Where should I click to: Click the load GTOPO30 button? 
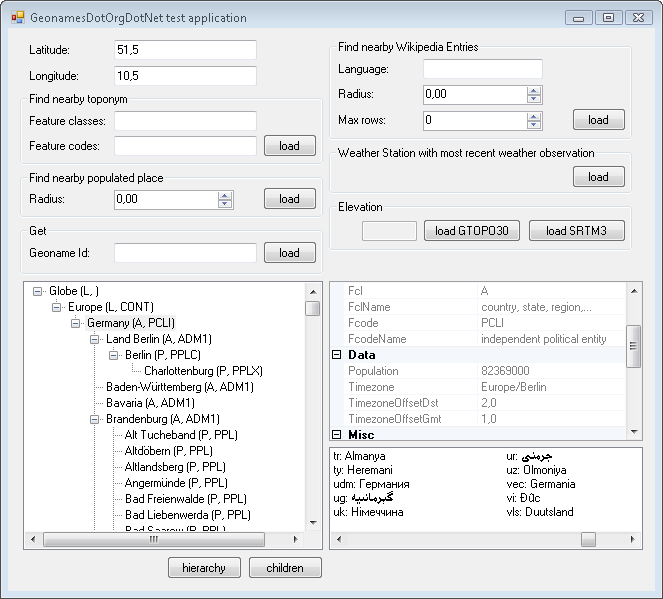pyautogui.click(x=472, y=231)
